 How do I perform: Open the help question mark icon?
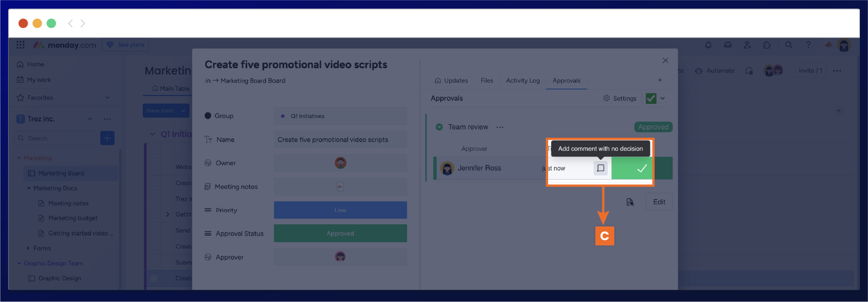(808, 45)
